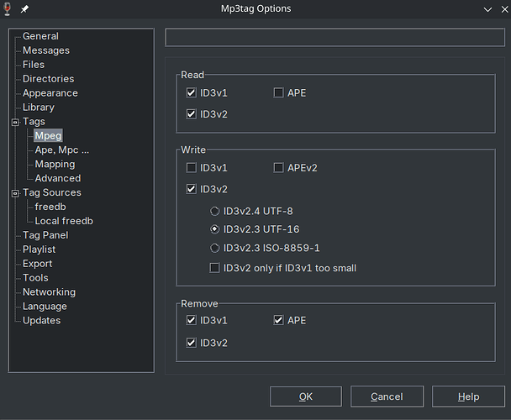Select the Mpeg tree item

(48, 135)
